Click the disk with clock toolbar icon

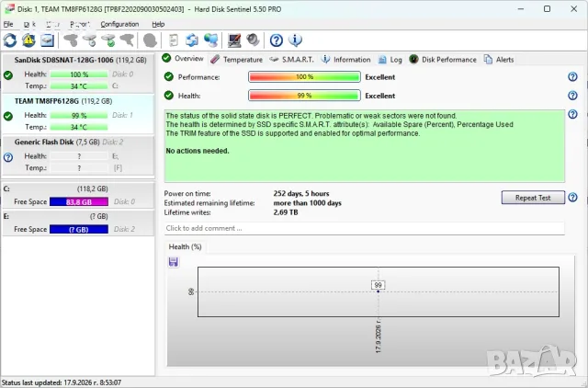point(90,40)
